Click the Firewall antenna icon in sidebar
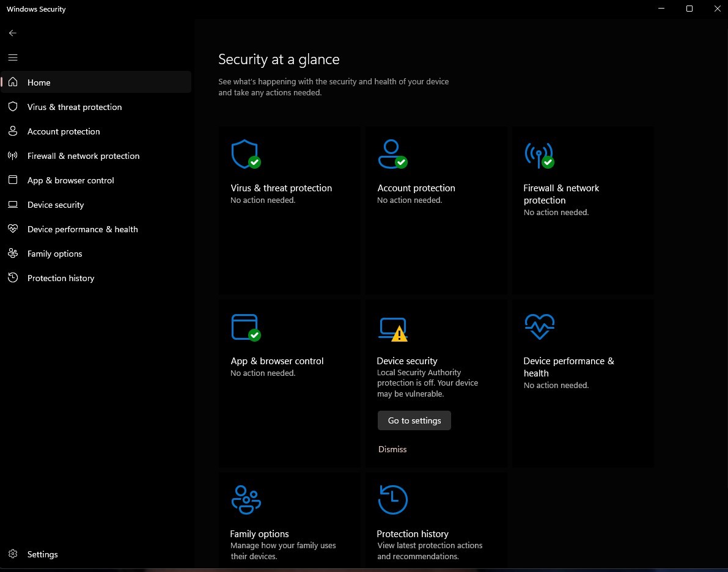728x572 pixels. pos(13,156)
